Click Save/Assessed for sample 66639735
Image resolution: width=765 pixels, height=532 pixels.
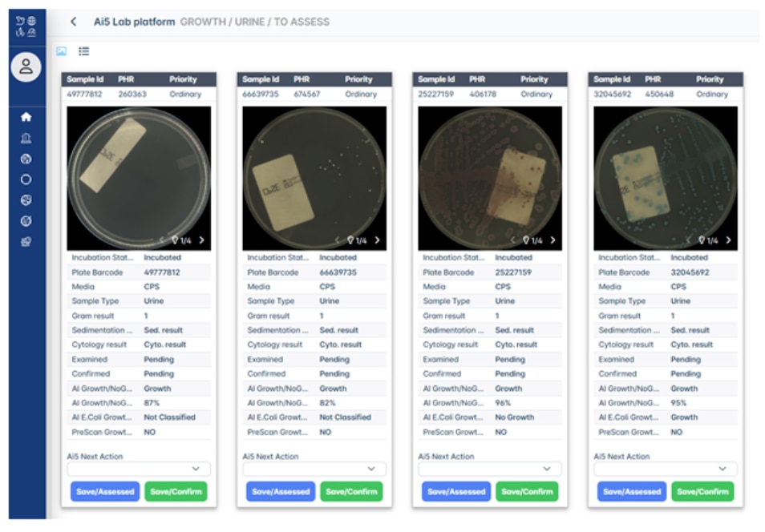tap(281, 491)
